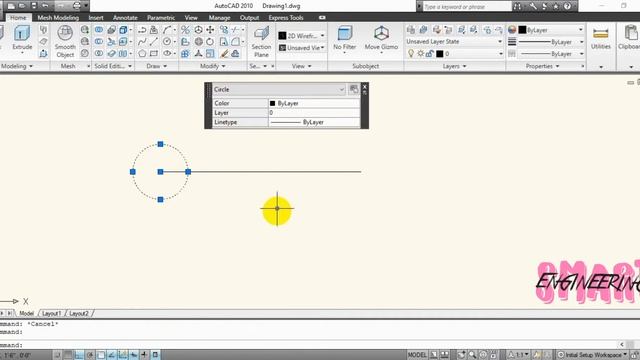Switch to the Express Tools tab
The height and width of the screenshot is (360, 640).
[x=286, y=18]
